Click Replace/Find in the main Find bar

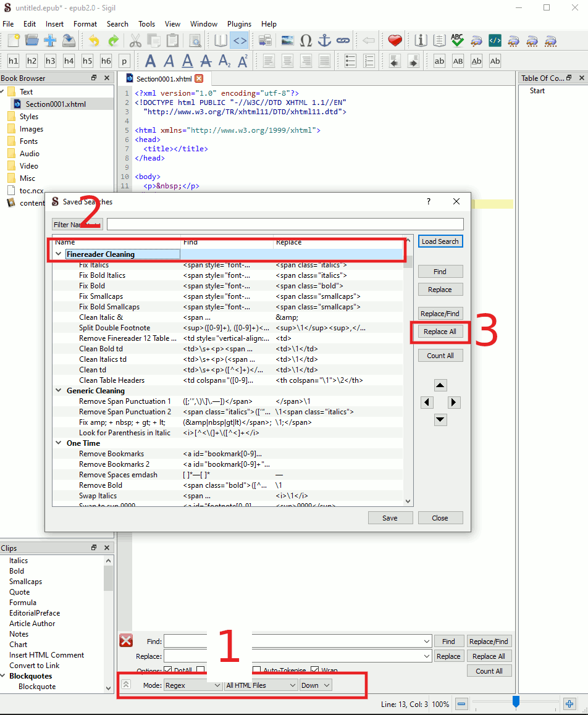coord(489,642)
